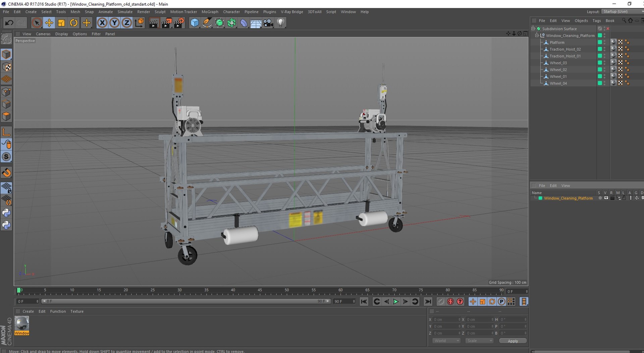Open the Render Settings clapperboard icon
Viewport: 644px width, 353px height.
coord(179,23)
